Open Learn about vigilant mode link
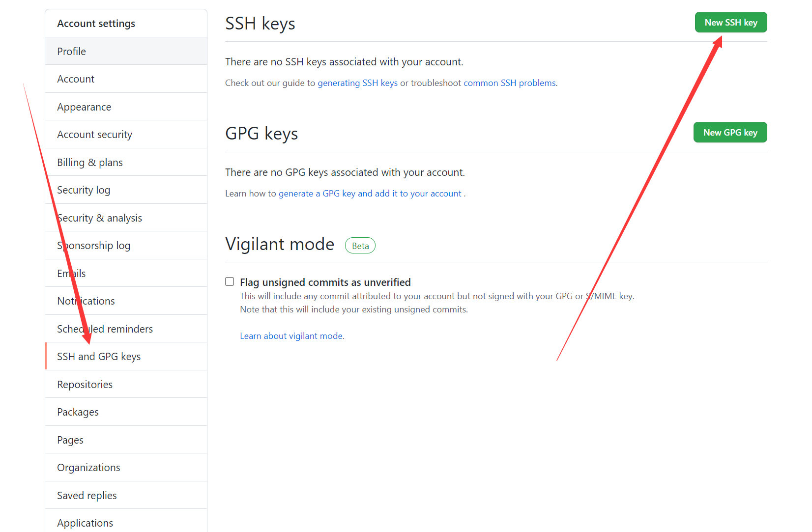 tap(291, 336)
